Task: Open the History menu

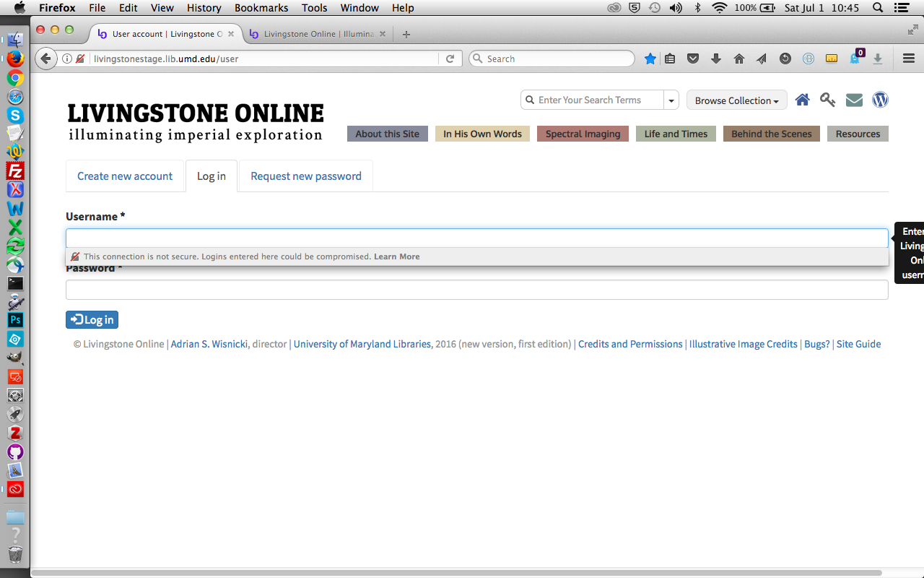Action: point(204,8)
